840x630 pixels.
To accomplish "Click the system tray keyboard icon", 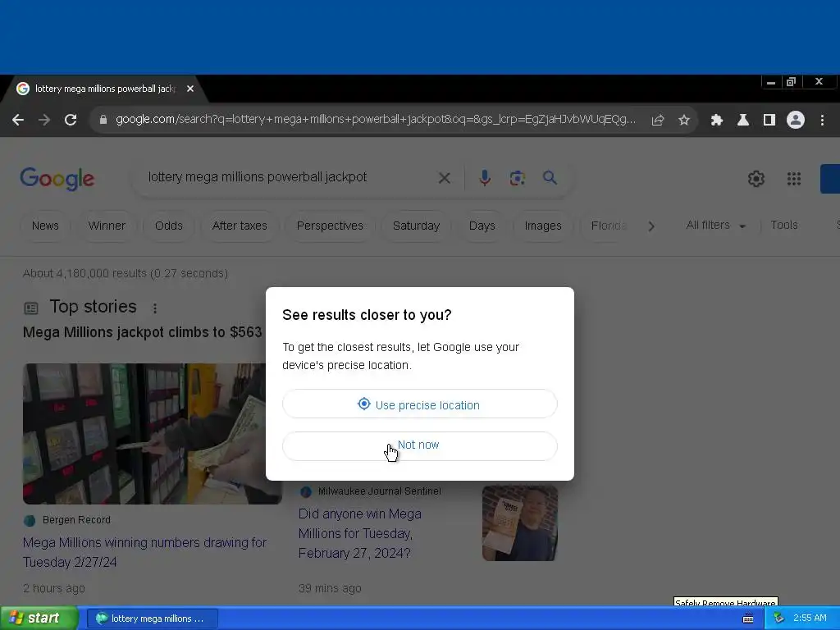I will tap(748, 619).
